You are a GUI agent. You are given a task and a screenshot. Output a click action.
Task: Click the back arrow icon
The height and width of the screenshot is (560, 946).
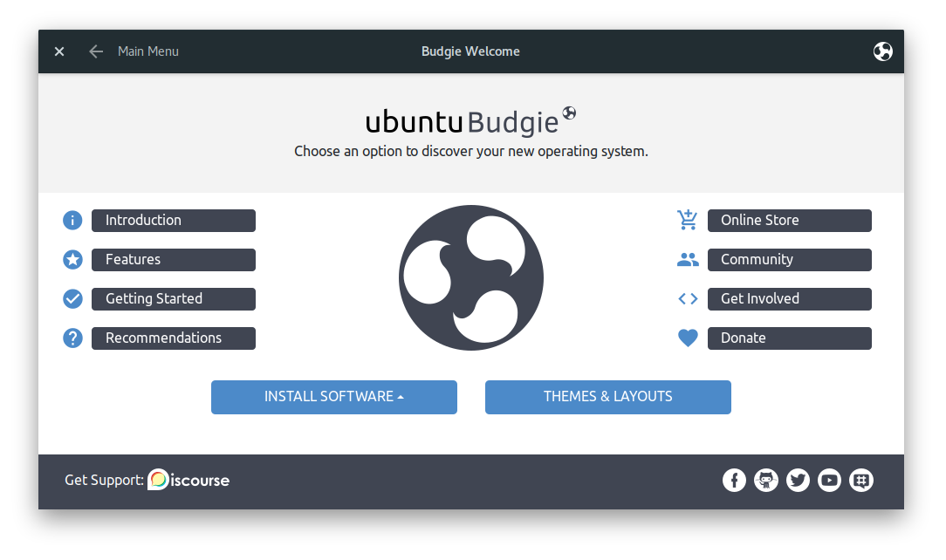[x=96, y=51]
